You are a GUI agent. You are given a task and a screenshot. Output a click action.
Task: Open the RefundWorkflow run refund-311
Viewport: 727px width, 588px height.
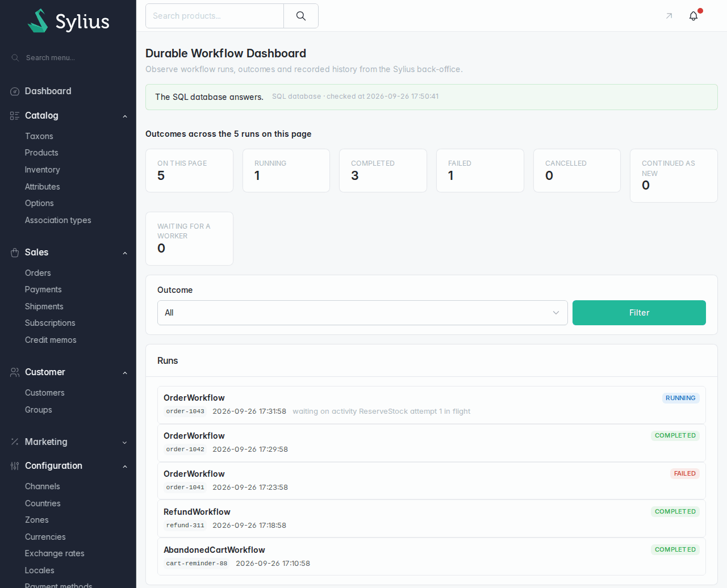click(432, 519)
